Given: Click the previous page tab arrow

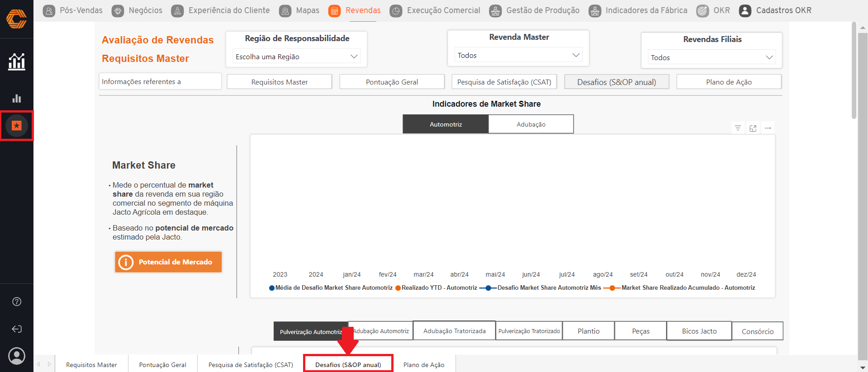Looking at the screenshot, I should (x=39, y=364).
